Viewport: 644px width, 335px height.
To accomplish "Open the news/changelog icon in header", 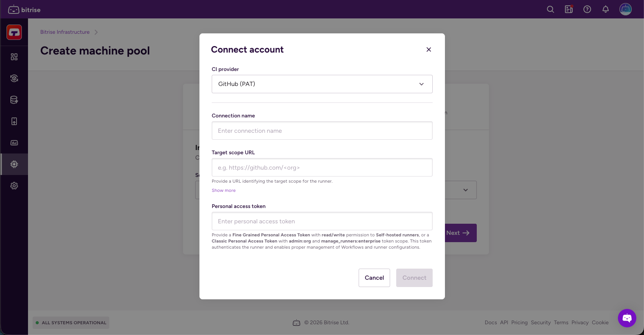I will pos(569,10).
